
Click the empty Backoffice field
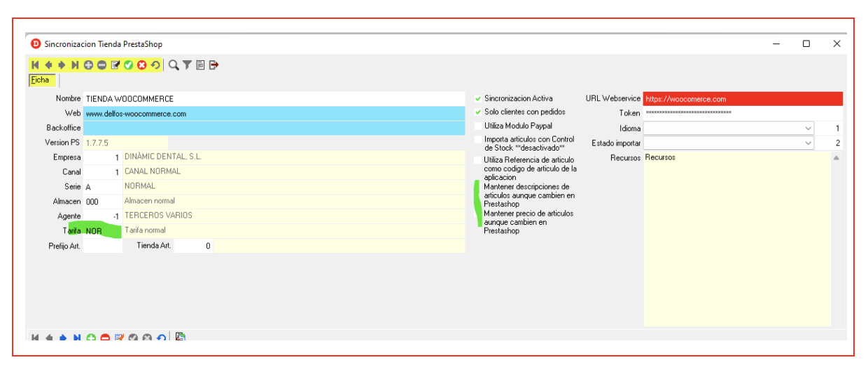tap(274, 128)
